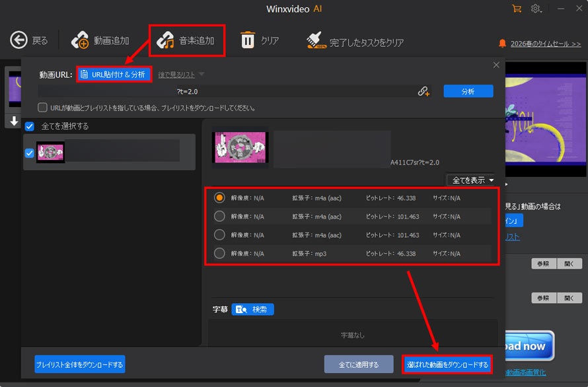Click the 動画追加 add video icon

(x=81, y=40)
